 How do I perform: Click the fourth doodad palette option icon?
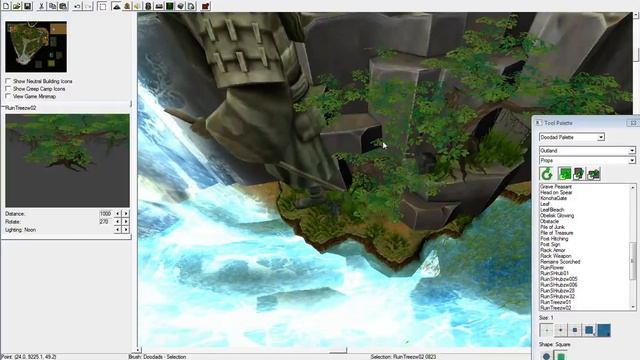(593, 174)
